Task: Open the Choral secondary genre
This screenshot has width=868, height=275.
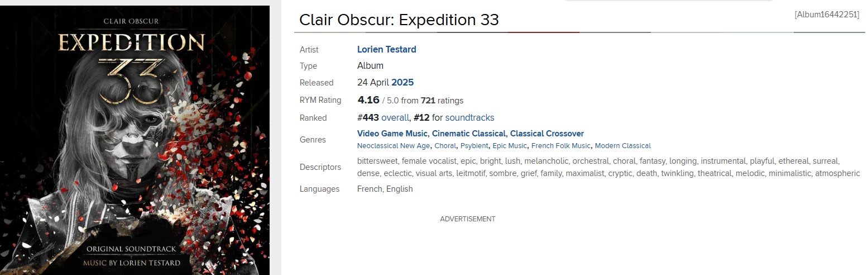Action: tap(445, 146)
